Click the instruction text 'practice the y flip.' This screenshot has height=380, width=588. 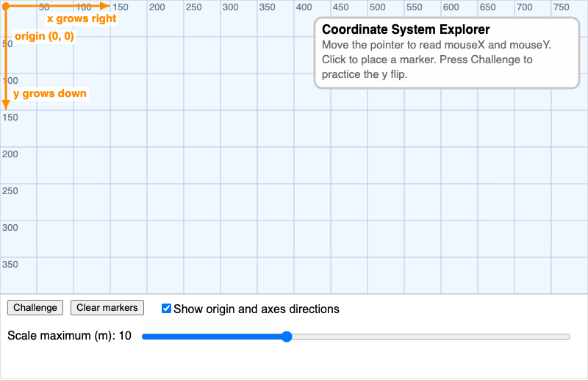click(365, 74)
